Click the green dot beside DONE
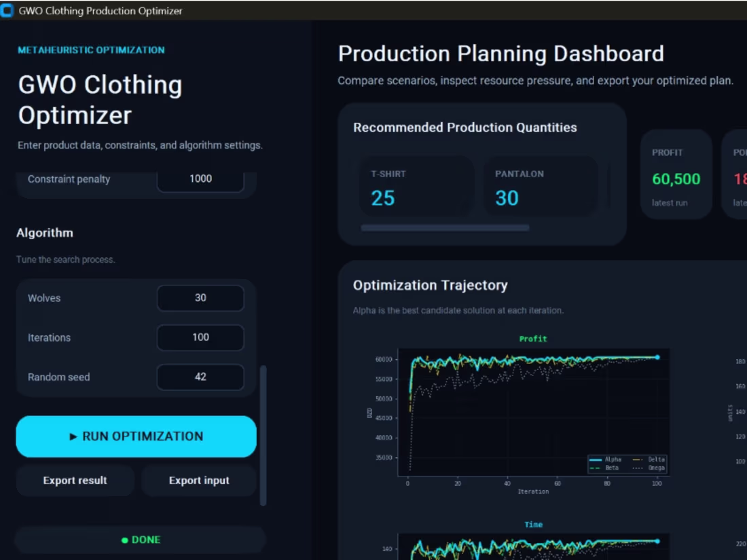This screenshot has height=560, width=747. click(125, 540)
